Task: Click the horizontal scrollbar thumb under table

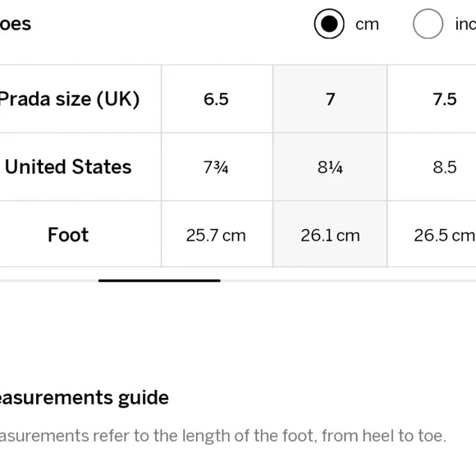Action: (159, 281)
